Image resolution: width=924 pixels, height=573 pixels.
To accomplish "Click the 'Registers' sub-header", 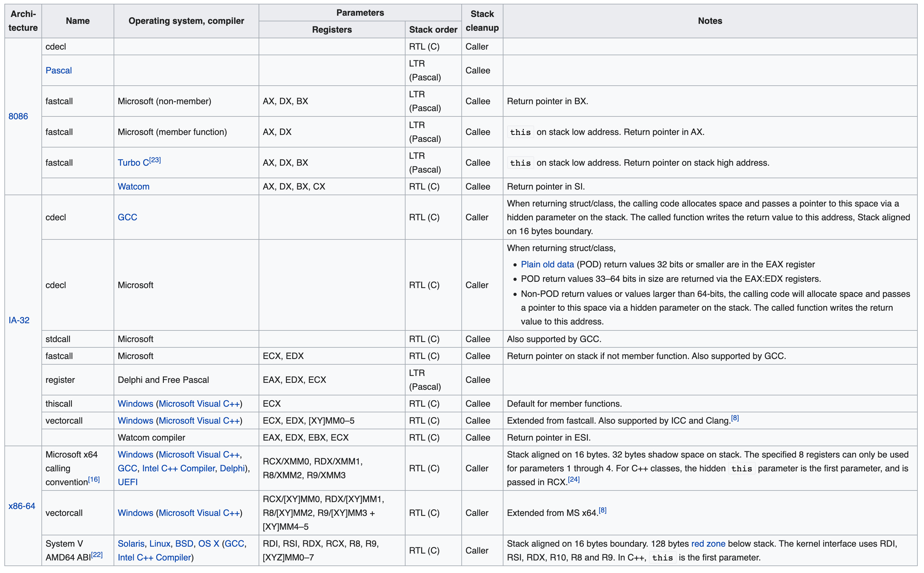I will point(332,29).
